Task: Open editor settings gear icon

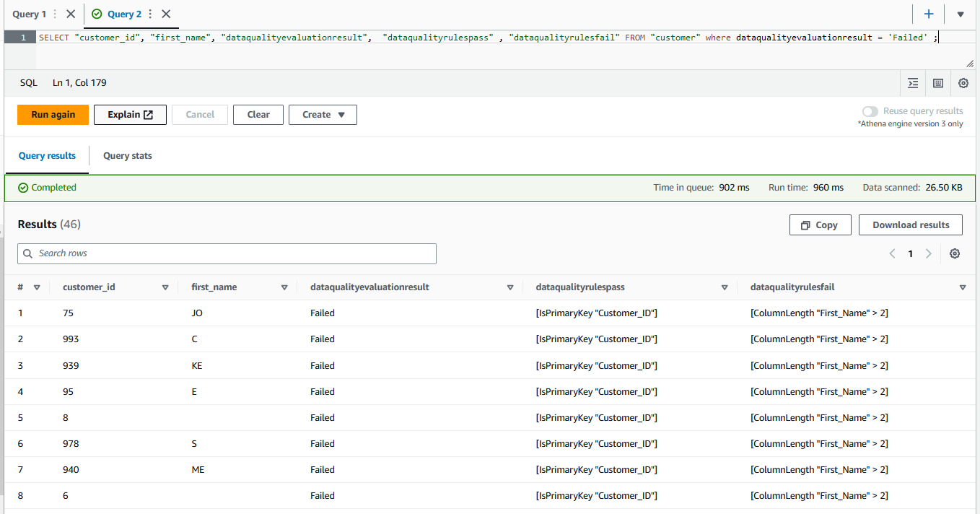Action: [963, 83]
